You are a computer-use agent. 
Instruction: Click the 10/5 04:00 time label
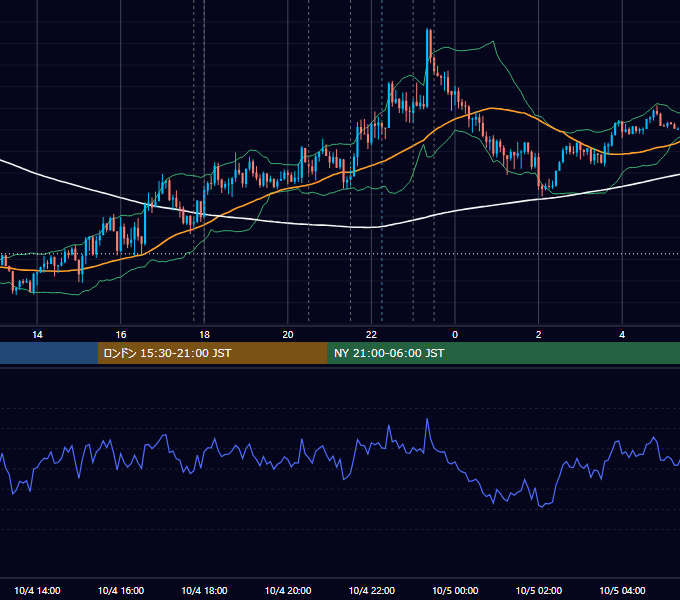click(x=622, y=590)
